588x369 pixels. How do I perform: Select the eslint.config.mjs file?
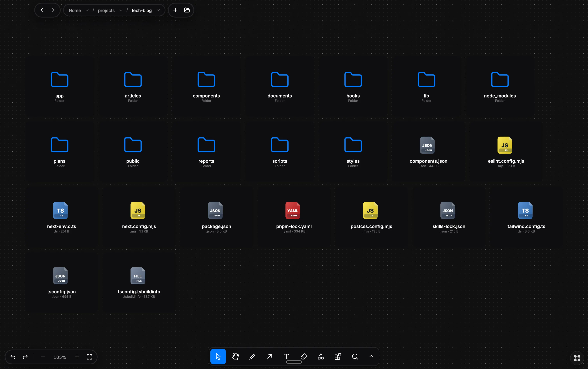tap(506, 152)
